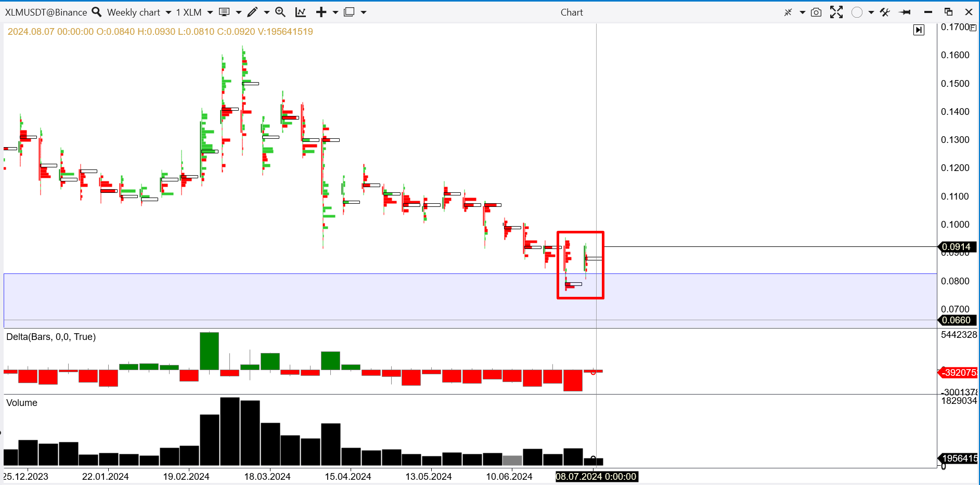Click the 08.07.2024 0:00:00 time label
Screen dimensions: 980x485
[596, 477]
